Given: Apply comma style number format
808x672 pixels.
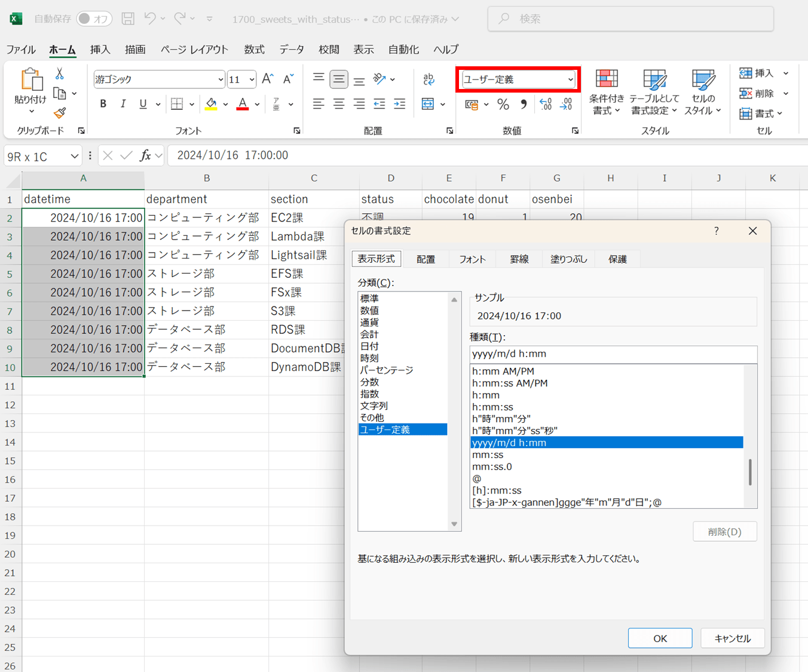Looking at the screenshot, I should [x=524, y=105].
